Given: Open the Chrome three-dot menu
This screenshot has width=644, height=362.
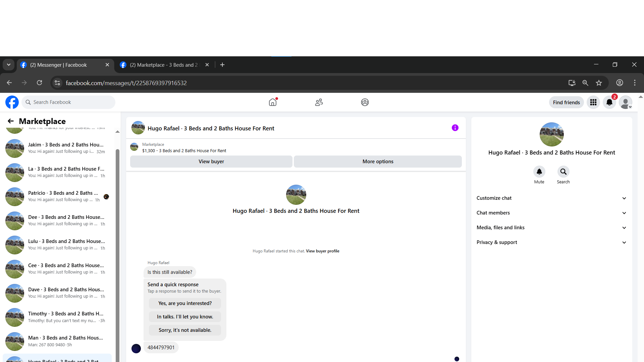Looking at the screenshot, I should pyautogui.click(x=635, y=83).
